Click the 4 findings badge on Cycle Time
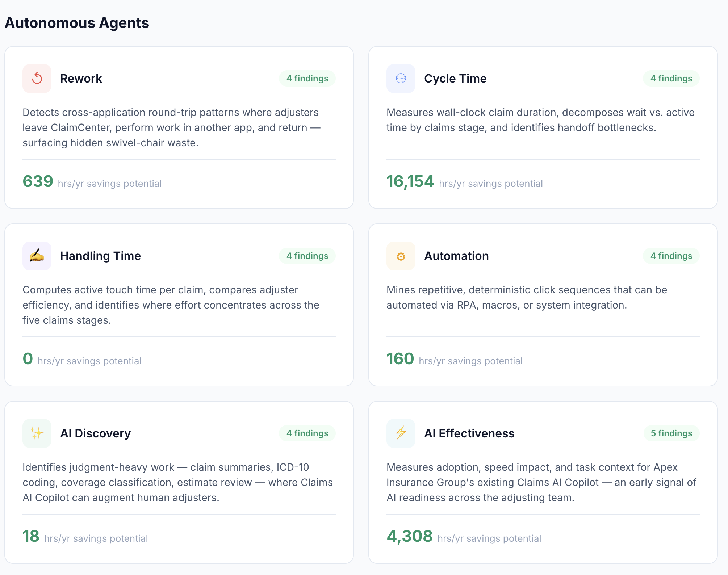Image resolution: width=728 pixels, height=575 pixels. click(671, 78)
